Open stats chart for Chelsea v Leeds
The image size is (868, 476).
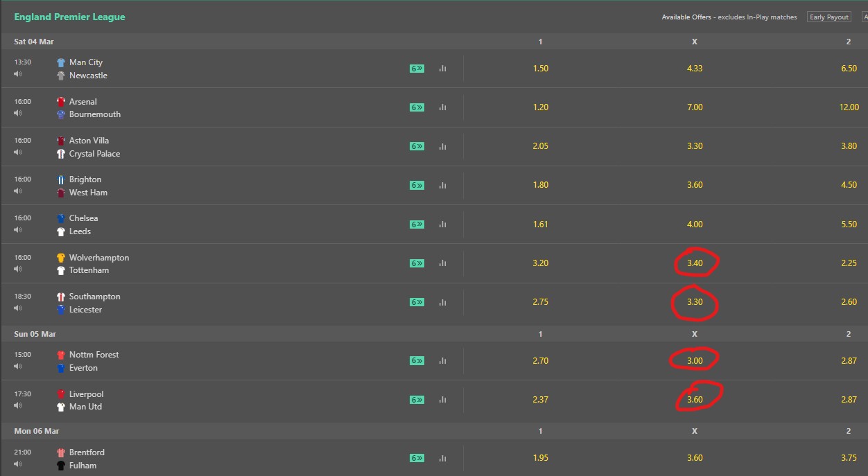pyautogui.click(x=442, y=224)
